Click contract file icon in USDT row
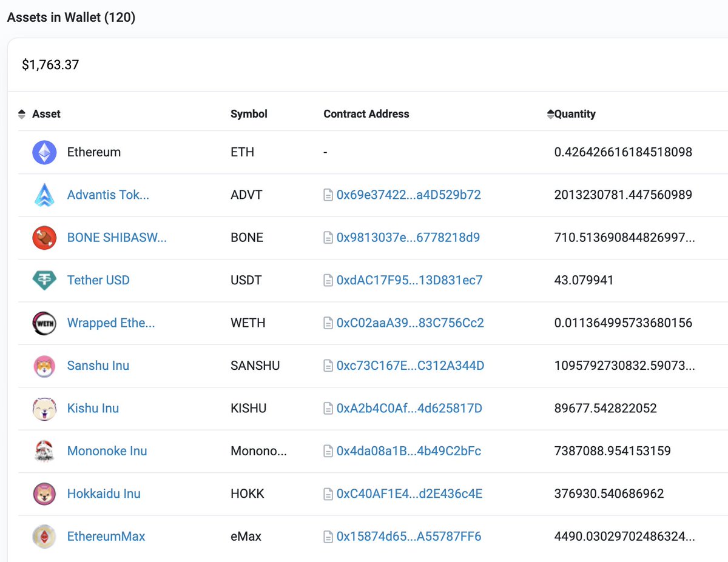This screenshot has height=562, width=728. pyautogui.click(x=328, y=280)
